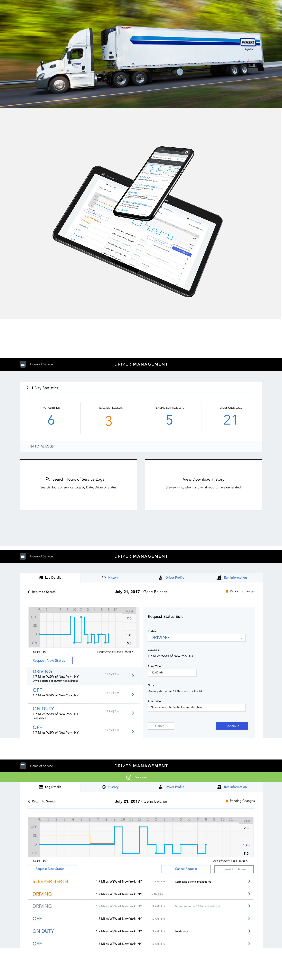Click the Start Time field showing 12:00 AM

point(172,673)
